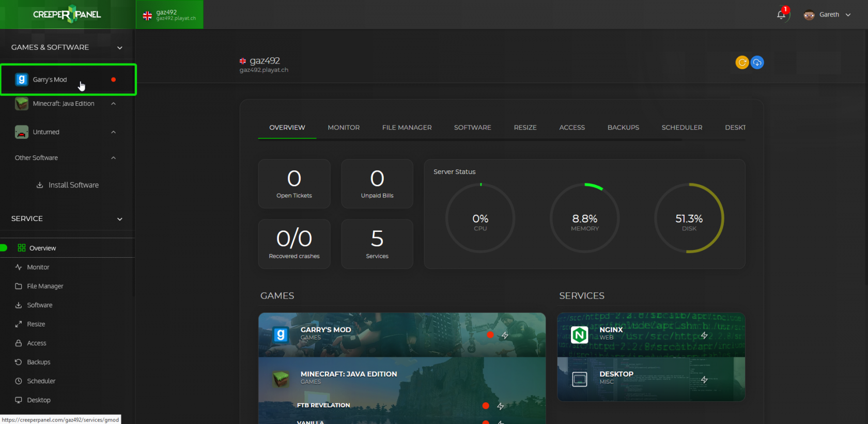Toggle Garry's Mod red status dot in sidebar

pyautogui.click(x=114, y=80)
